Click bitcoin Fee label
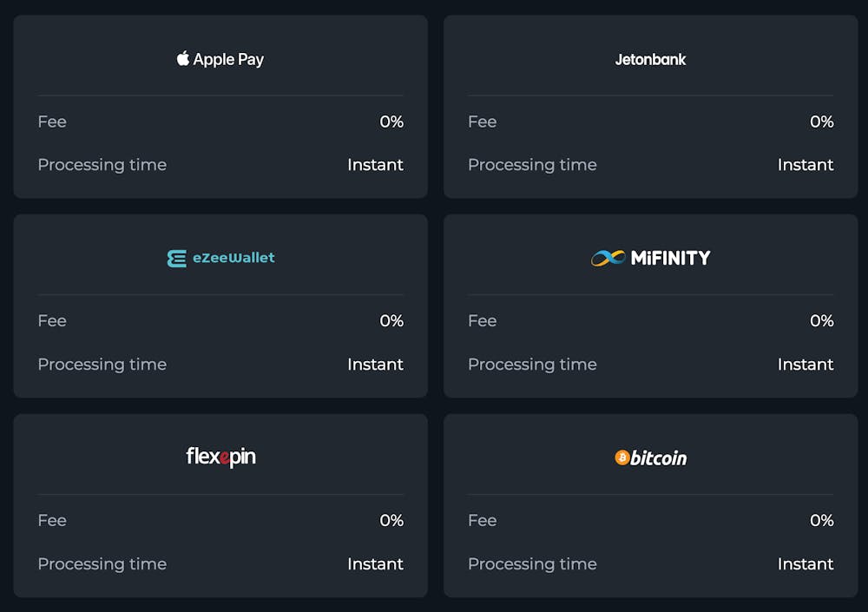Viewport: 868px width, 612px height. point(482,520)
